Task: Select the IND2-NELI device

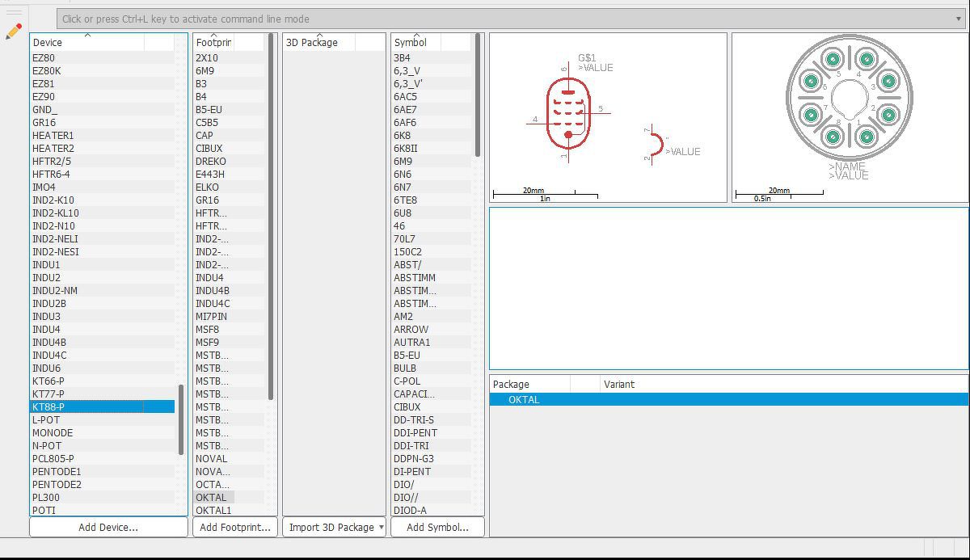Action: (103, 238)
